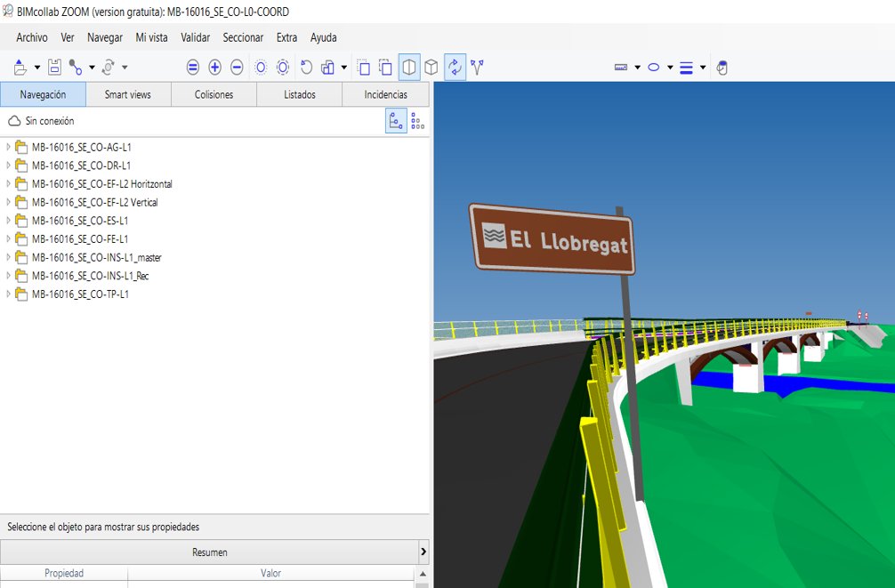
Task: Open the Seccionar menu
Action: pos(243,37)
